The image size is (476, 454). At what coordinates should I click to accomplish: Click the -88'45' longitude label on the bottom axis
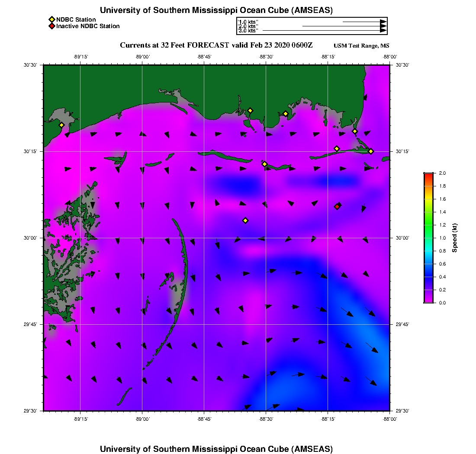click(x=204, y=419)
